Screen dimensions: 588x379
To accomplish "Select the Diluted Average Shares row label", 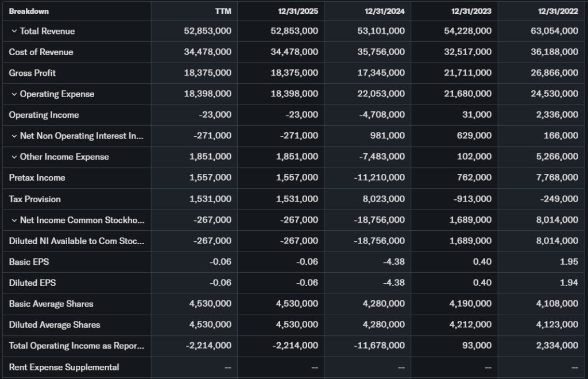I will tap(55, 325).
